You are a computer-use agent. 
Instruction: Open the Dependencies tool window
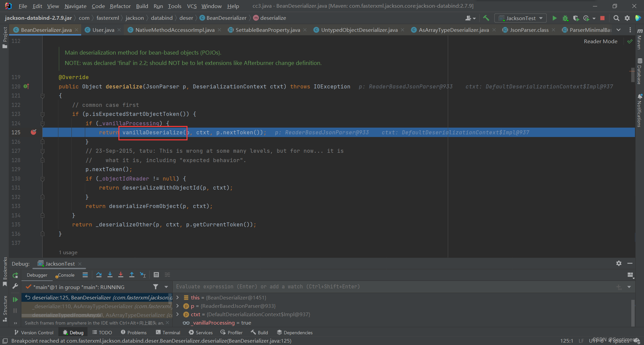pyautogui.click(x=295, y=332)
